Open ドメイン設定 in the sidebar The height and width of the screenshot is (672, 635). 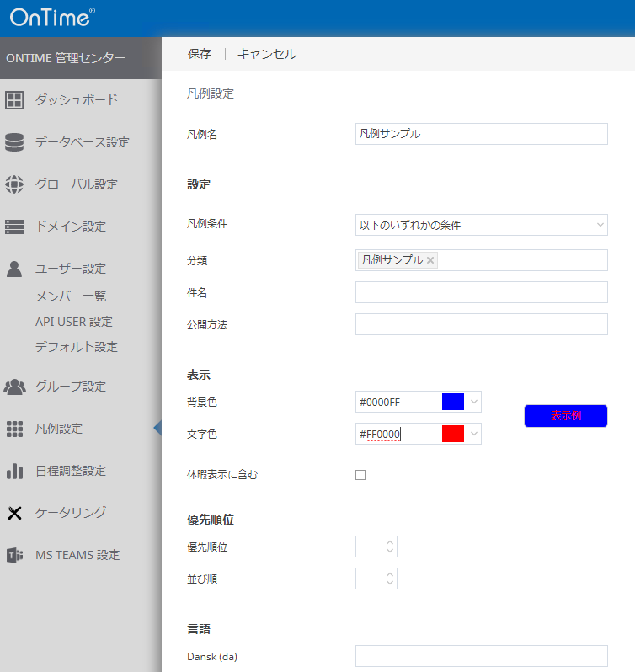[x=71, y=227]
